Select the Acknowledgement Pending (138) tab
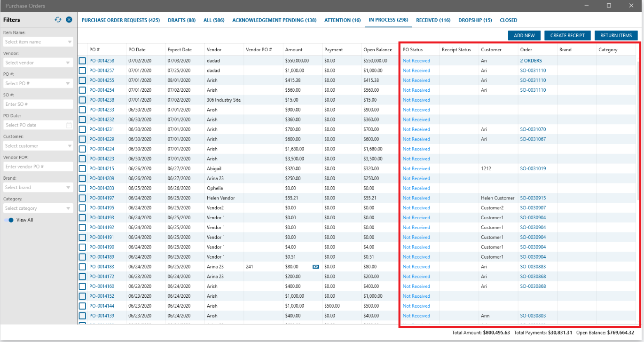Viewport: 644px width, 342px height. pyautogui.click(x=275, y=20)
